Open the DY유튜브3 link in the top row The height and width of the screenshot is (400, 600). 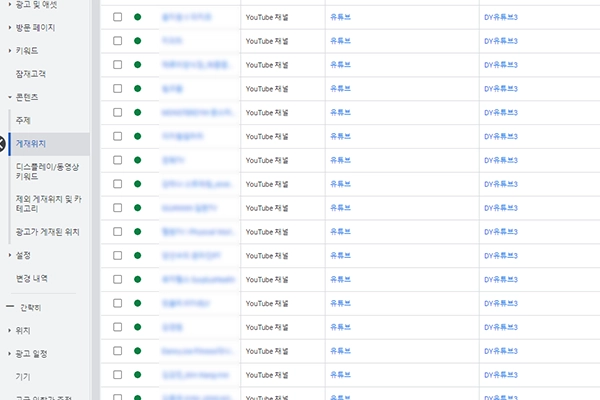tap(501, 18)
